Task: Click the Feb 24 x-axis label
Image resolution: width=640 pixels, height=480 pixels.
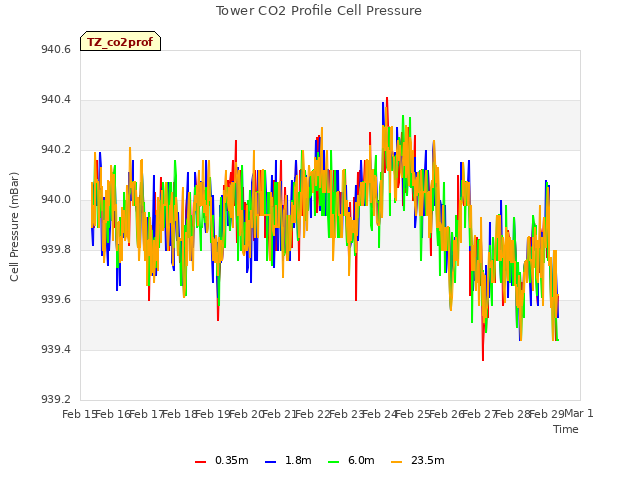Action: [380, 414]
